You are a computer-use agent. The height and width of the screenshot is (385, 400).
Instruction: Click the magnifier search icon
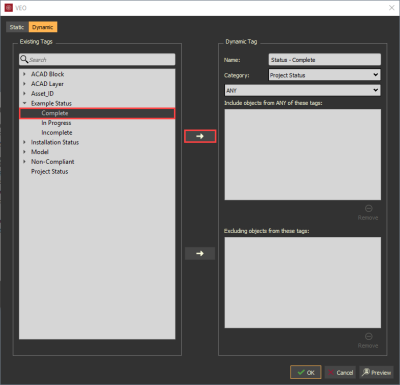(x=24, y=59)
